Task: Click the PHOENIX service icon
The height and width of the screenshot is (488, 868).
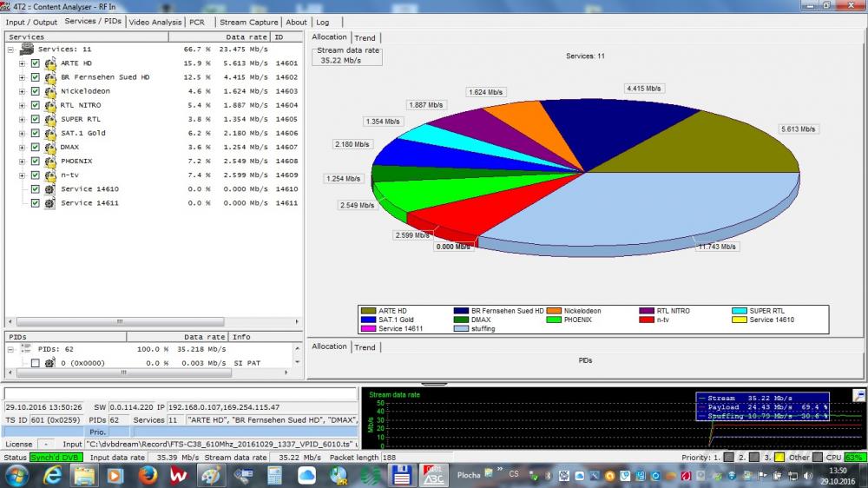Action: [x=50, y=162]
